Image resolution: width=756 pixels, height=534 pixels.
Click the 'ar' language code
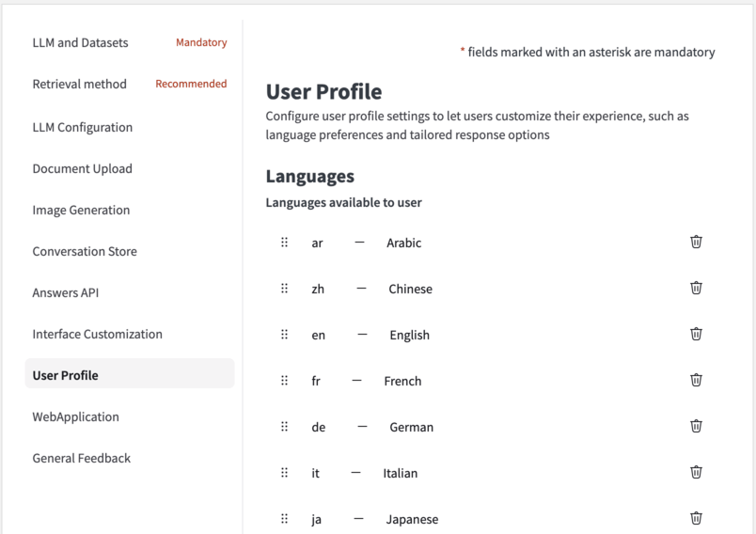pyautogui.click(x=317, y=243)
